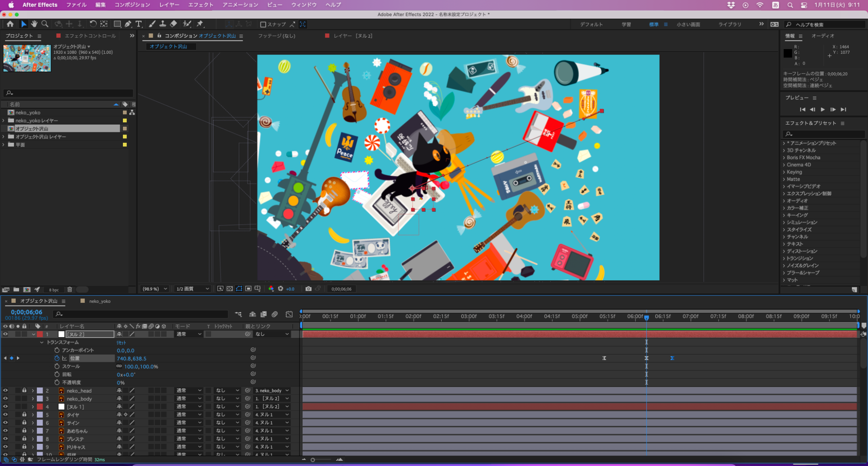Expand the Keying effects category
Image resolution: width=868 pixels, height=466 pixels.
[x=784, y=172]
